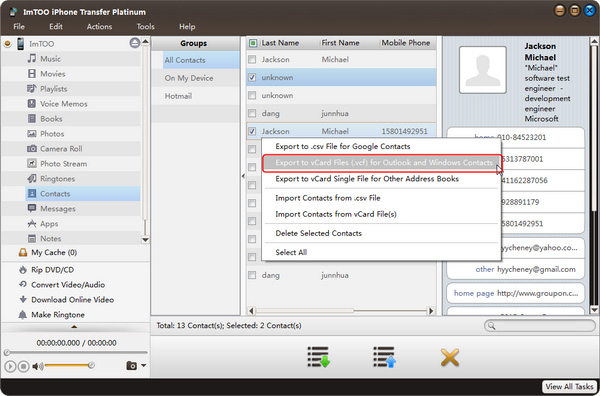Screen dimensions: 600x396
Task: Uncheck Jackson Michael 15801492951 checkbox
Action: [x=252, y=131]
